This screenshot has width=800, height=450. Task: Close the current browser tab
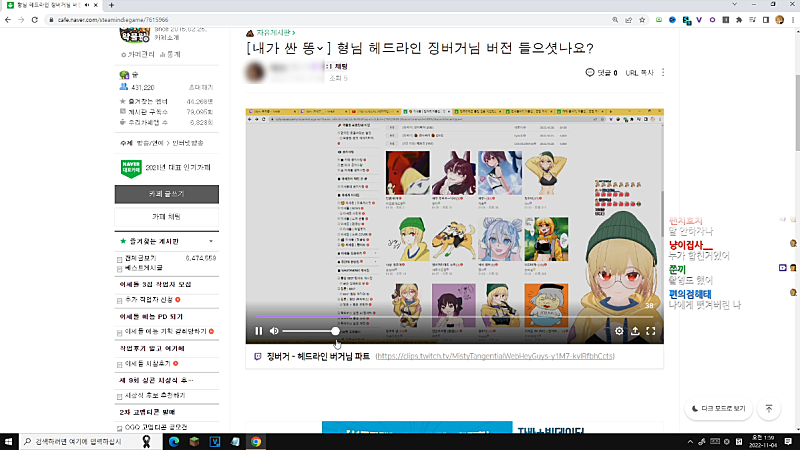[95, 5]
